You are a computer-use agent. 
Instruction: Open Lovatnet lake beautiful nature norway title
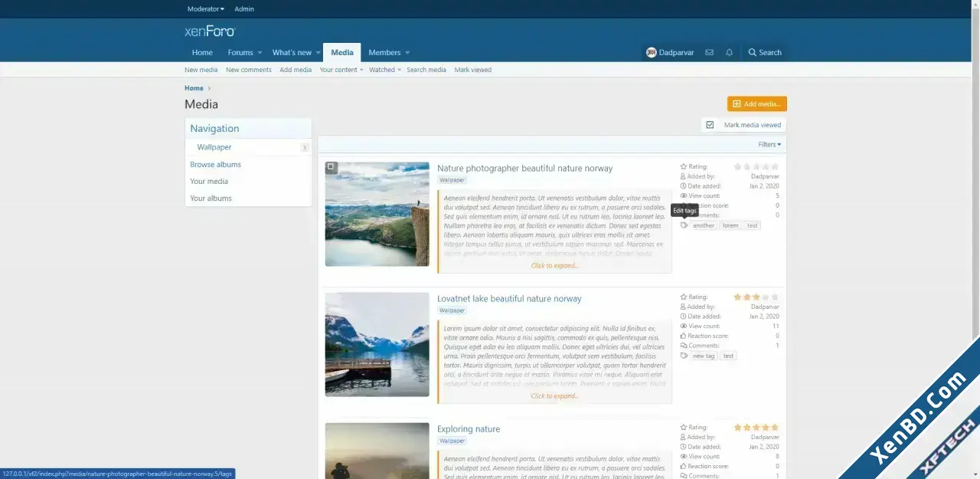pyautogui.click(x=509, y=298)
